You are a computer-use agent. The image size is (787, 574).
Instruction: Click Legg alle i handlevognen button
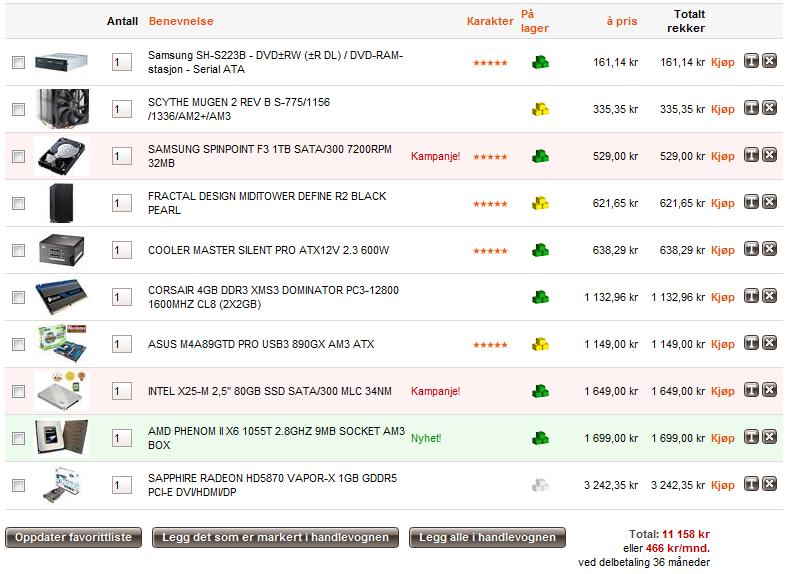pos(487,537)
